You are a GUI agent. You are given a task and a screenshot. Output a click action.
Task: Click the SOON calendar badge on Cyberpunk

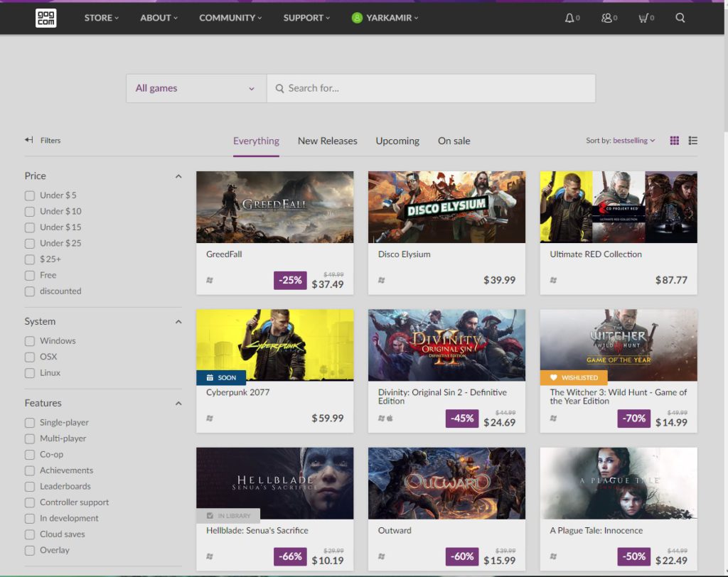click(x=221, y=378)
